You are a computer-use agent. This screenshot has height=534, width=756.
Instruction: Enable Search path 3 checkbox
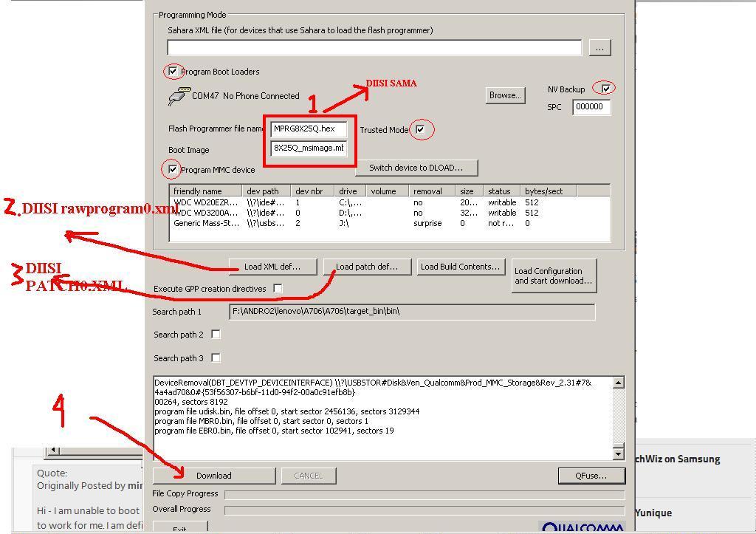(216, 357)
